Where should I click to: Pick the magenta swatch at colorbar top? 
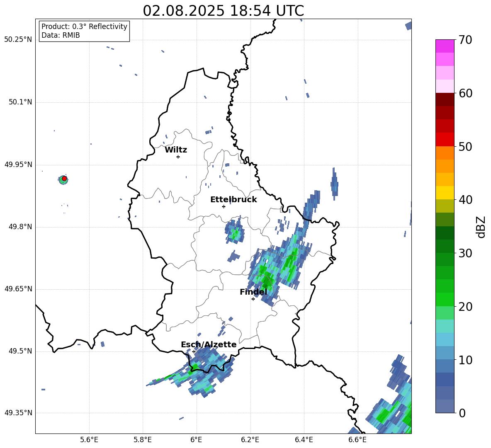click(445, 46)
